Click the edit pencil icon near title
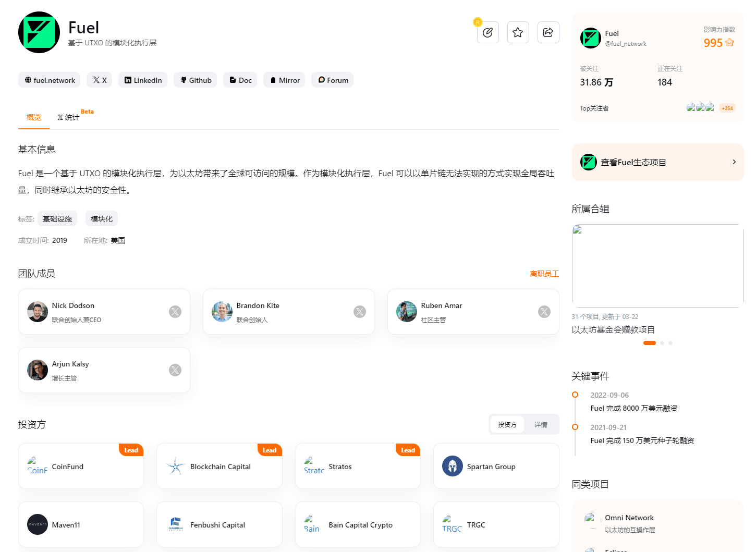756x552 pixels. pos(487,33)
